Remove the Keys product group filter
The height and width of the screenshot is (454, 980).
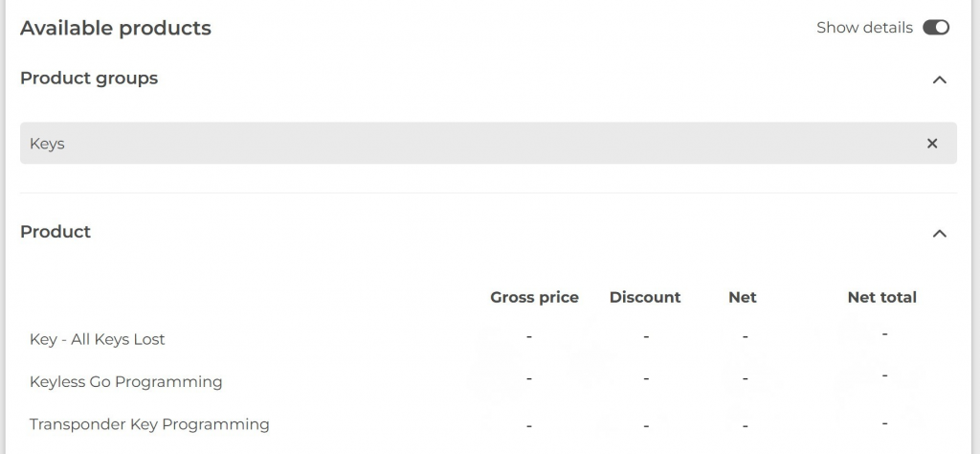pos(932,144)
